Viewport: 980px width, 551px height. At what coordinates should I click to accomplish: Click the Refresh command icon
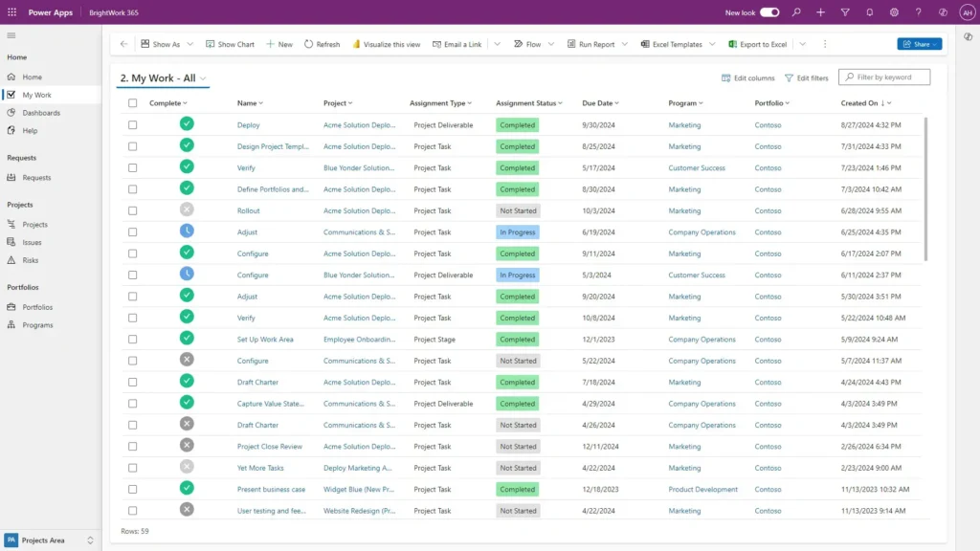tap(309, 44)
